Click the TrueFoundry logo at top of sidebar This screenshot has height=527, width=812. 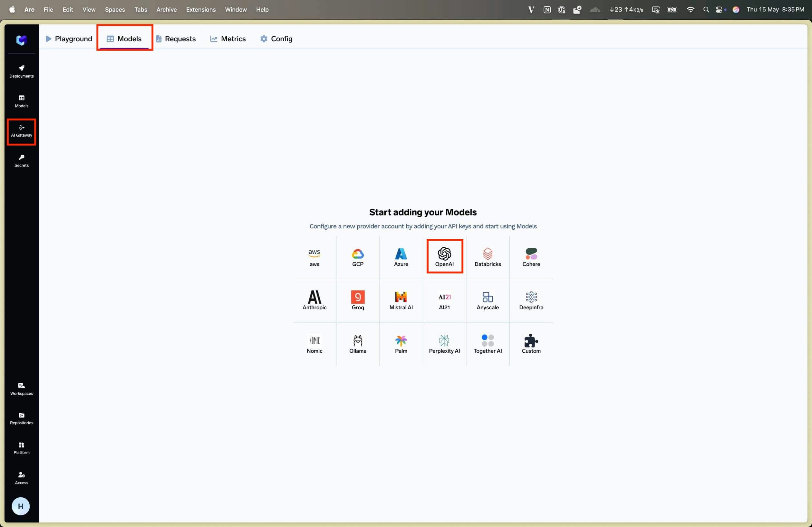[x=22, y=40]
